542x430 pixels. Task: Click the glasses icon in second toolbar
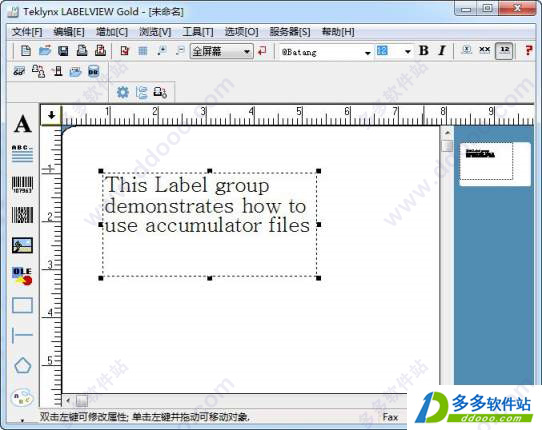[19, 72]
